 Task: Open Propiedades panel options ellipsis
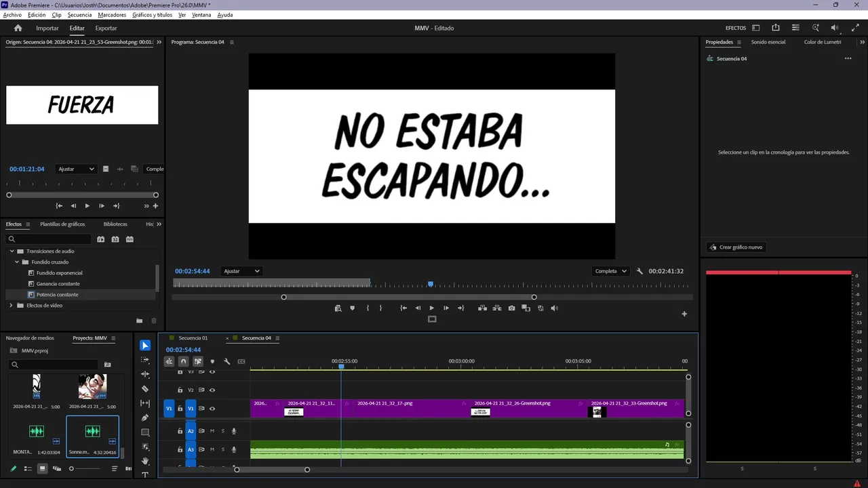tap(848, 59)
